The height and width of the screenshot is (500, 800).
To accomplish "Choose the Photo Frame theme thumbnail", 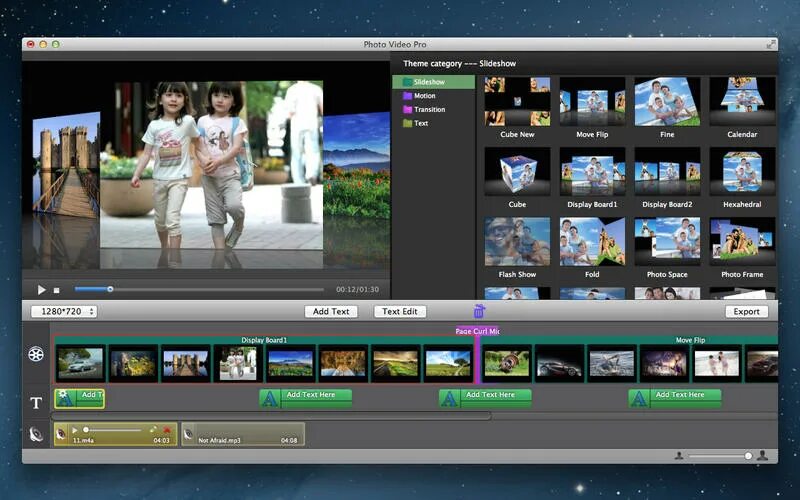I will click(742, 241).
